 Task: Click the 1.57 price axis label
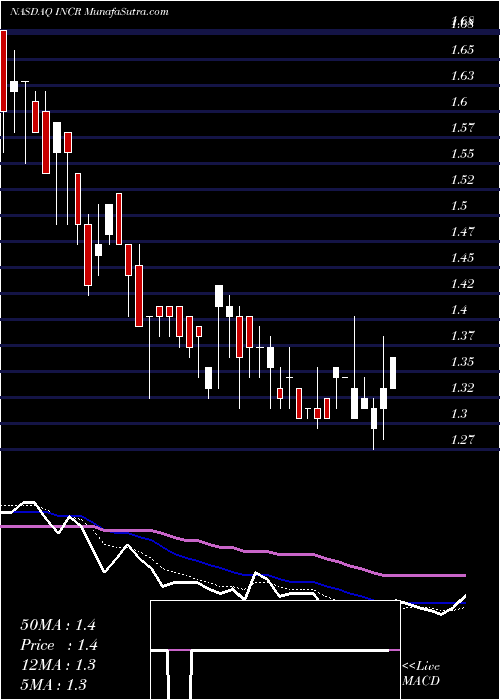[462, 128]
